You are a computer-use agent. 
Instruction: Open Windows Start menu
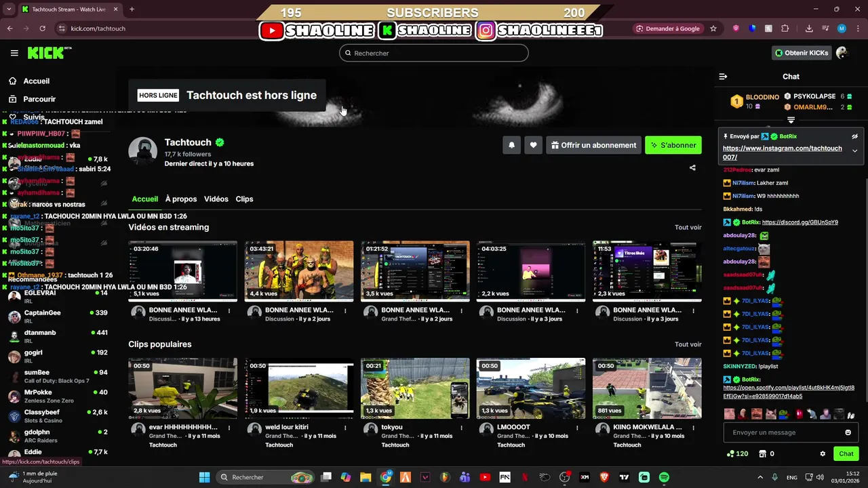point(204,477)
